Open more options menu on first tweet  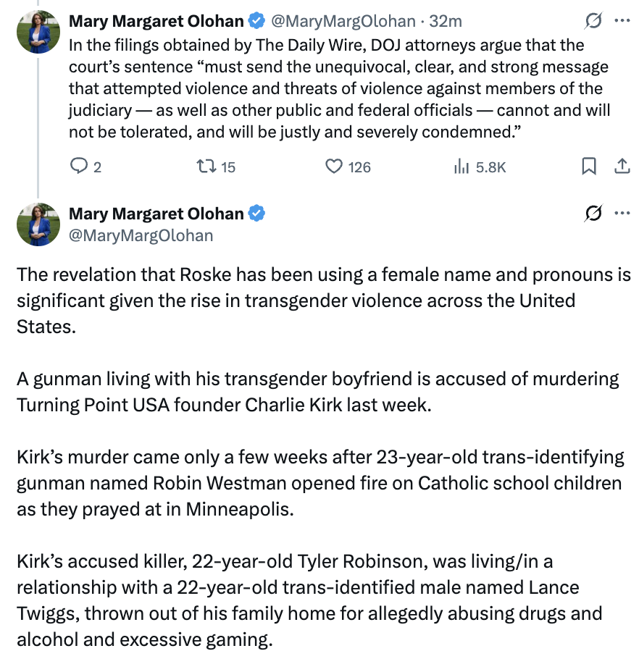coord(622,22)
